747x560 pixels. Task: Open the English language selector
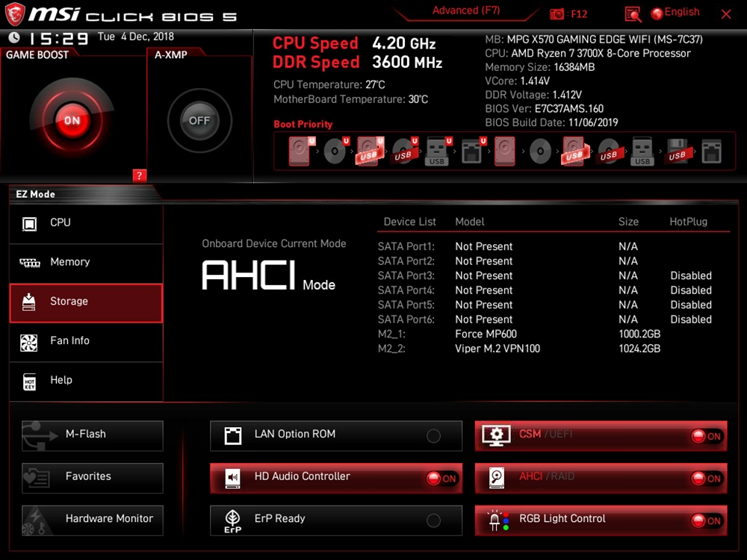pyautogui.click(x=675, y=13)
